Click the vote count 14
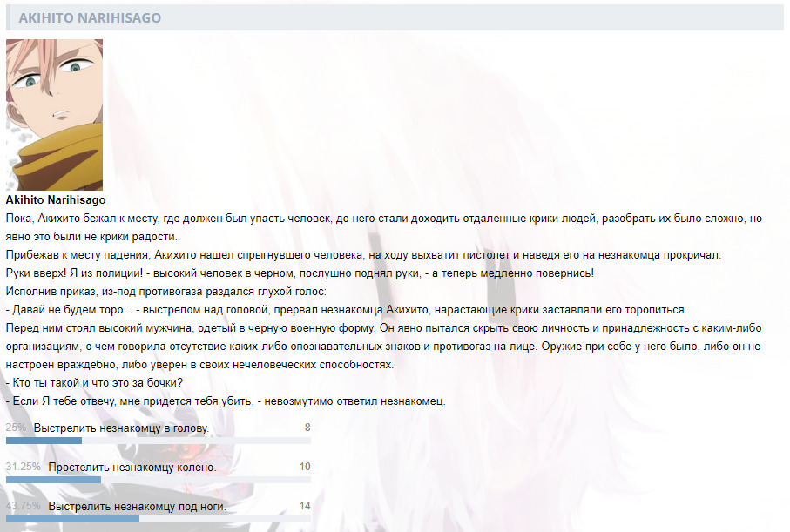790x532 pixels. point(304,506)
